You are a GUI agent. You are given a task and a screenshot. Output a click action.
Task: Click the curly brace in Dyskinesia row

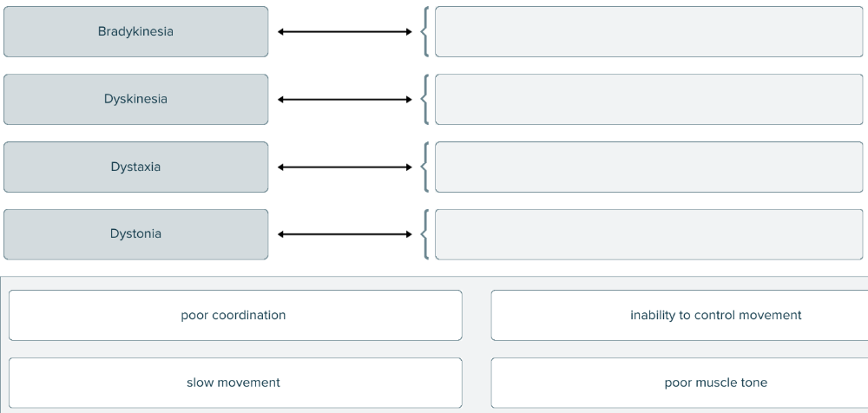(424, 99)
